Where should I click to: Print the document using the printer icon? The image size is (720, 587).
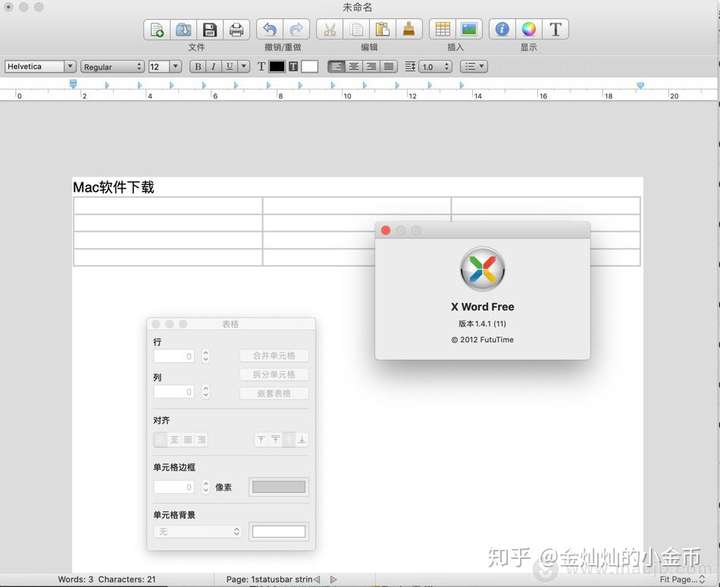(x=236, y=29)
